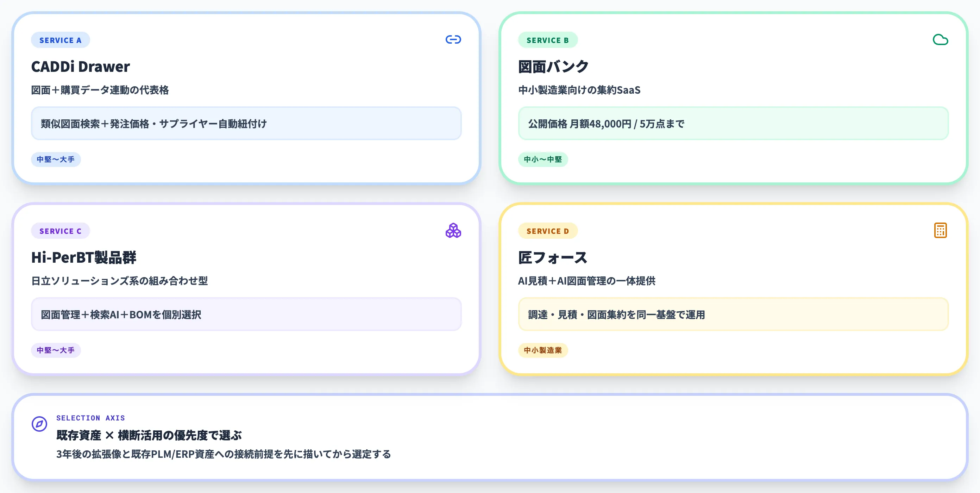Click the SELECTION AXIS label
The image size is (980, 493).
90,418
